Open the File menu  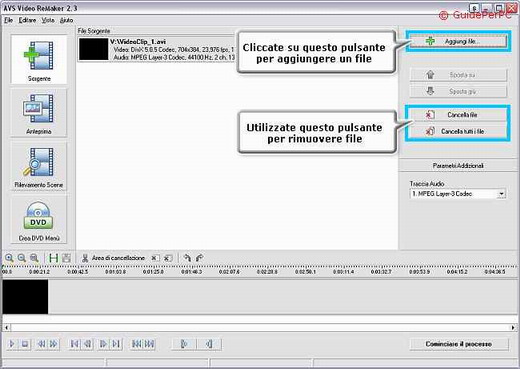(x=8, y=20)
